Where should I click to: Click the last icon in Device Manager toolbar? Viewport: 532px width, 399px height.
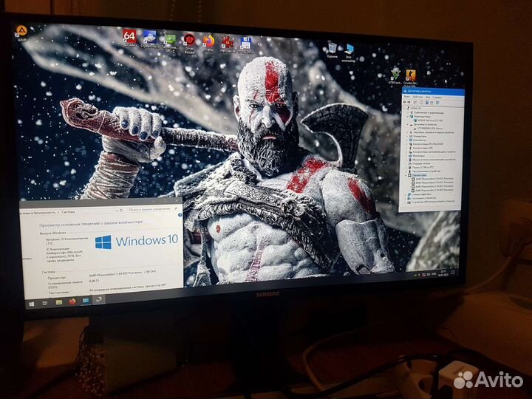click(437, 103)
